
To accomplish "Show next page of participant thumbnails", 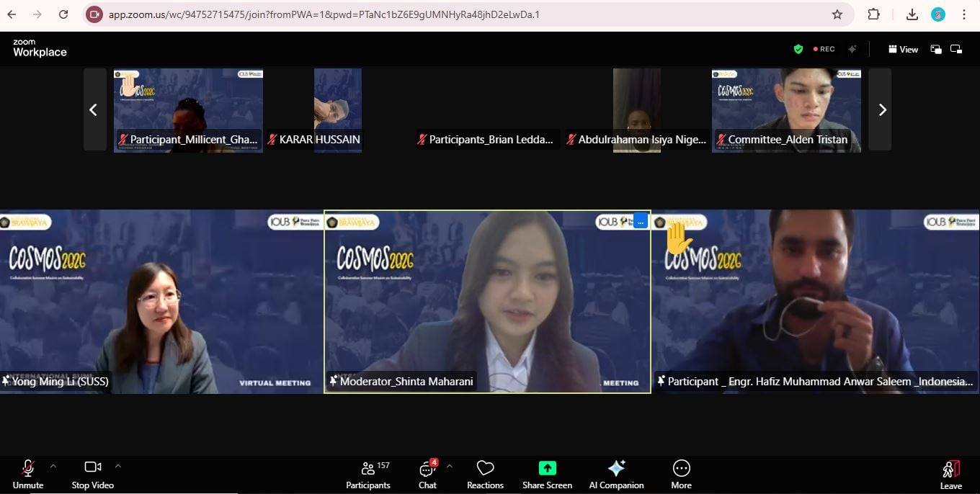I will [x=882, y=109].
